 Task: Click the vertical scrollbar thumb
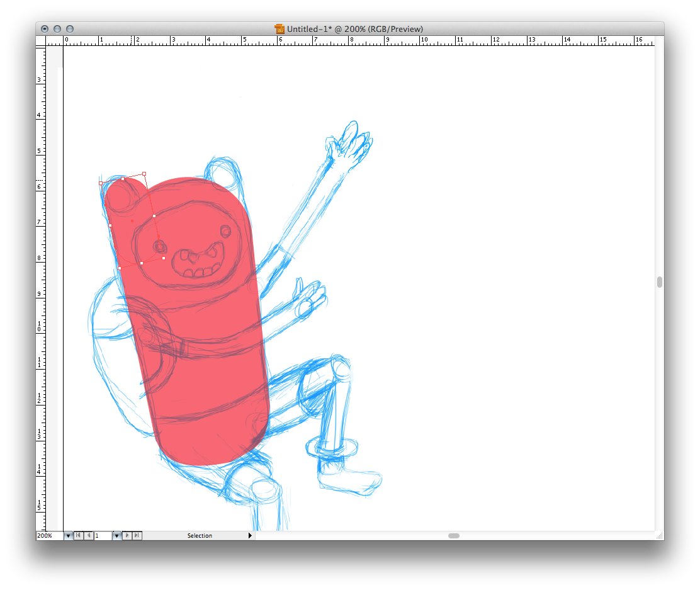659,282
